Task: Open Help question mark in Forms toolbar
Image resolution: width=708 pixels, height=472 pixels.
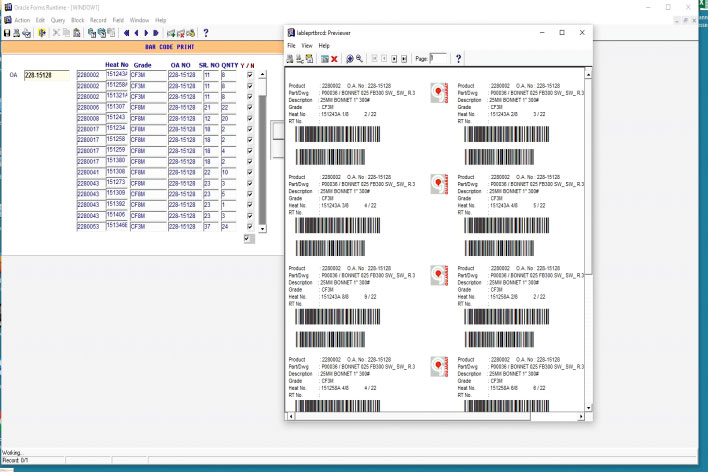Action: pyautogui.click(x=206, y=33)
